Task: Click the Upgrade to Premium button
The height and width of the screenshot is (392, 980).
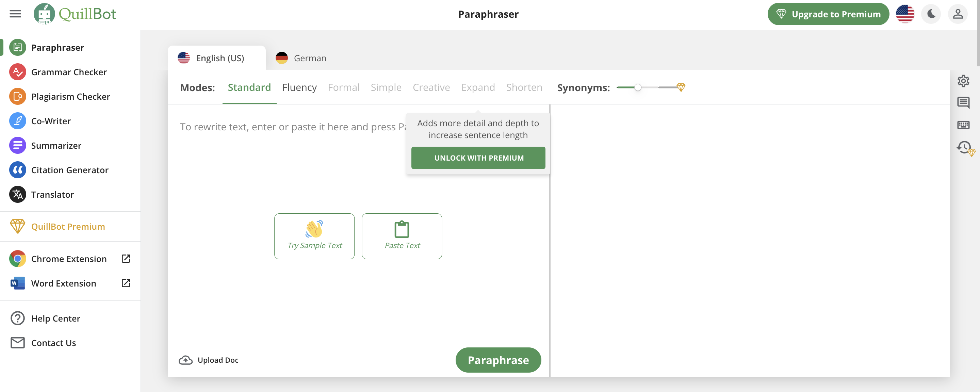Action: (828, 14)
